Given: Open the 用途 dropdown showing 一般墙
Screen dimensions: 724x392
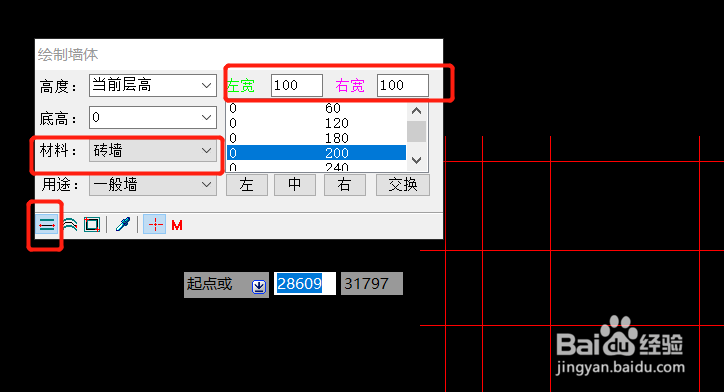Looking at the screenshot, I should (x=153, y=185).
